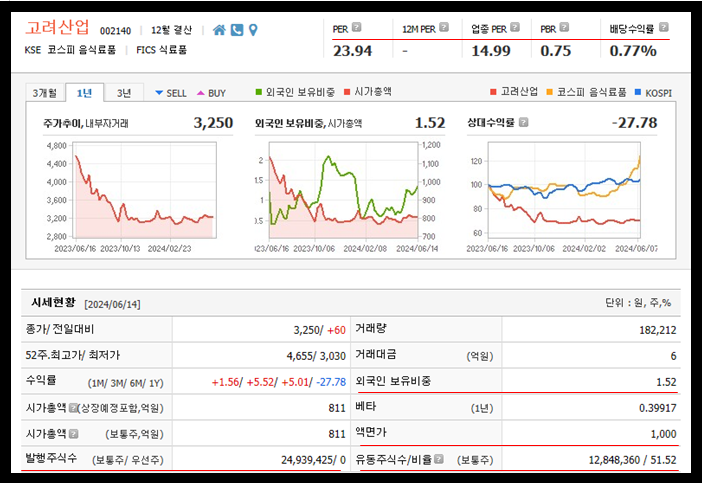Image resolution: width=702 pixels, height=483 pixels.
Task: Click 외국인 보유비중 table row label
Action: pos(393,381)
